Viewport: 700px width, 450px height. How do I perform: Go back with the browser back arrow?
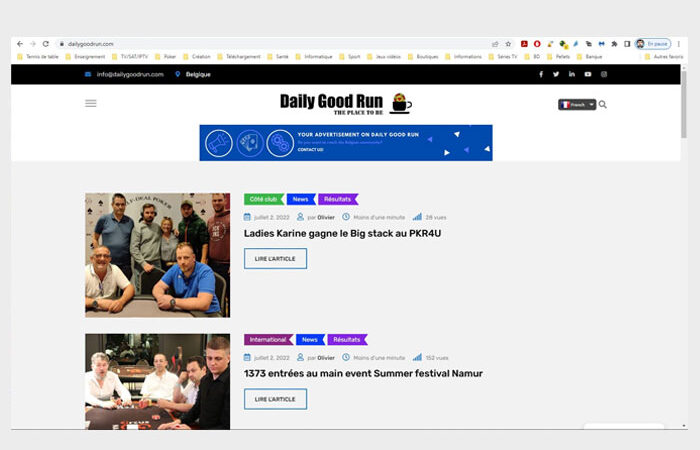[20, 44]
